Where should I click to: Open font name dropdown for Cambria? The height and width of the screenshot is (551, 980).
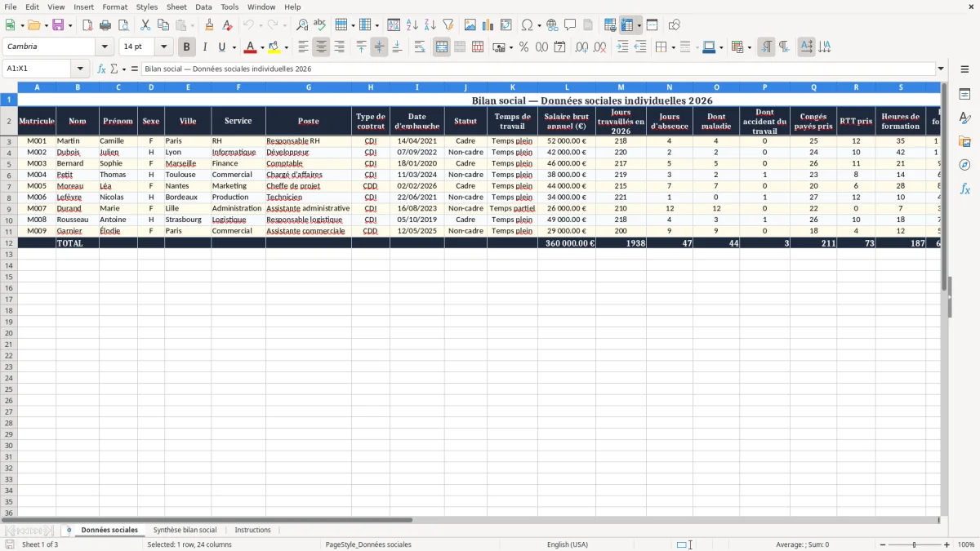click(105, 47)
